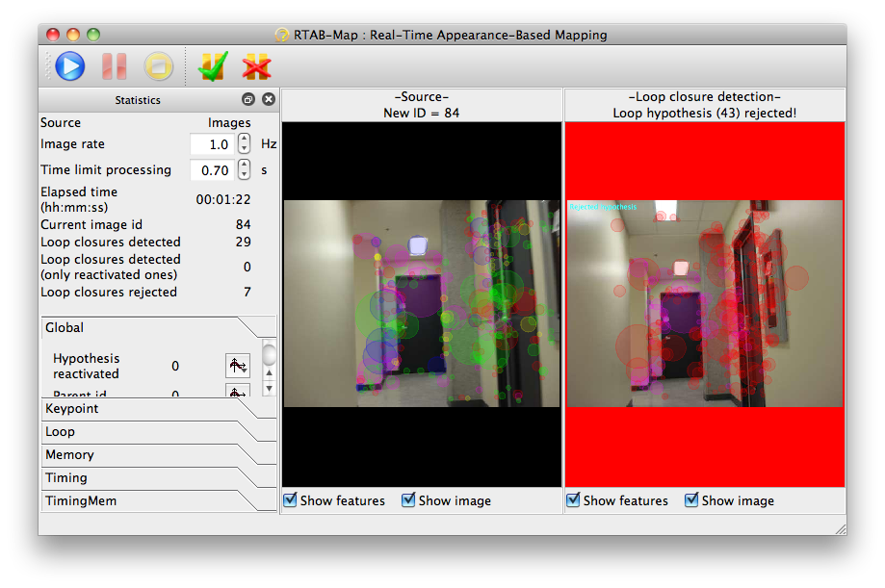Reject loop hypothesis with red X icon

click(x=257, y=66)
